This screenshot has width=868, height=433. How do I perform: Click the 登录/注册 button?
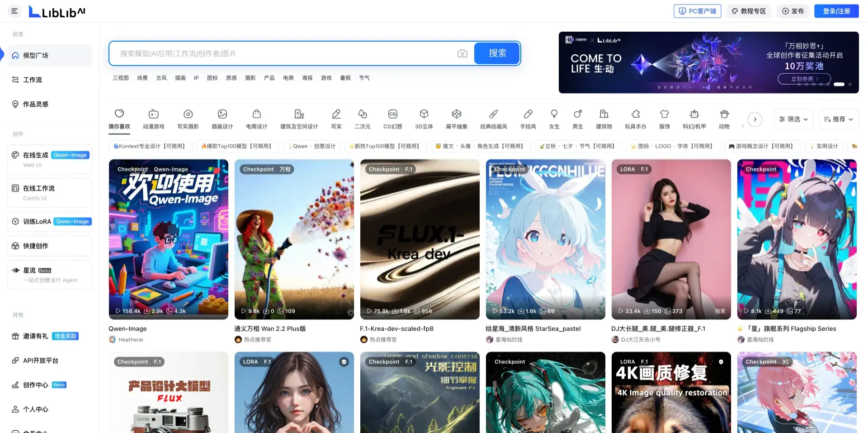tap(836, 11)
